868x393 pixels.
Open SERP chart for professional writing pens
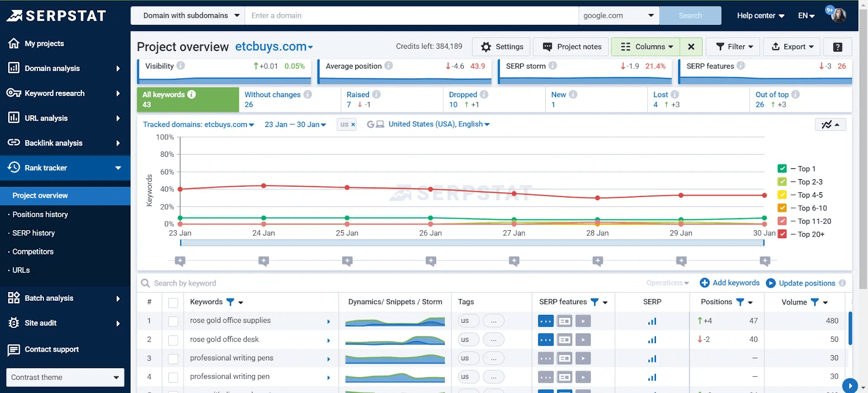click(652, 358)
